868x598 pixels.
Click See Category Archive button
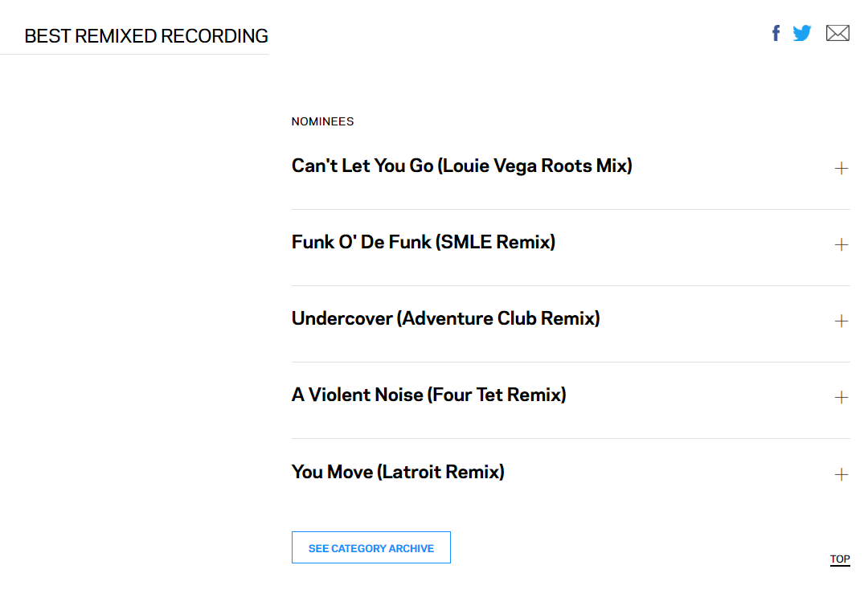371,547
